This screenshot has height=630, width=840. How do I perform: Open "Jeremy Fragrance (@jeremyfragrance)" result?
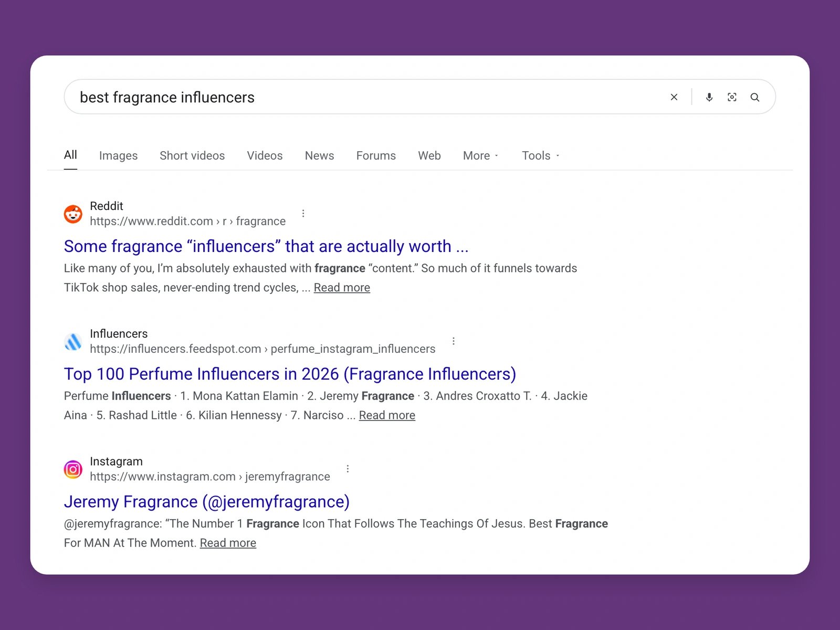pos(207,502)
